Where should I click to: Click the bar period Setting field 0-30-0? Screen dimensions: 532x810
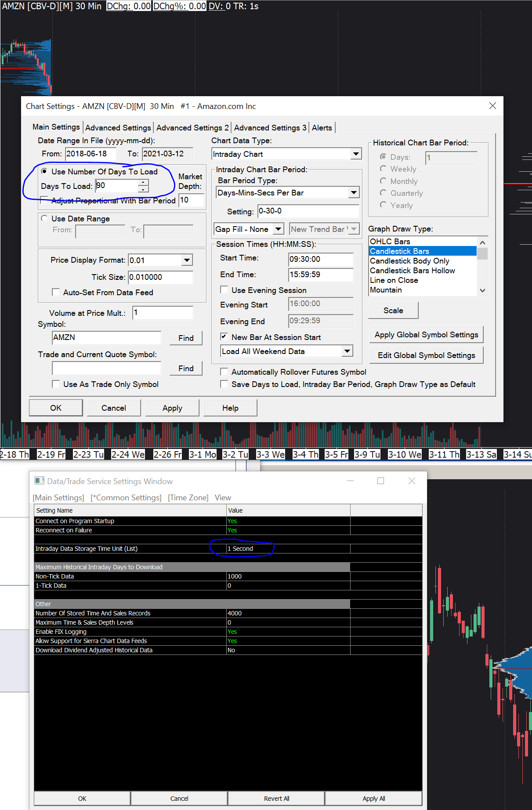(308, 211)
